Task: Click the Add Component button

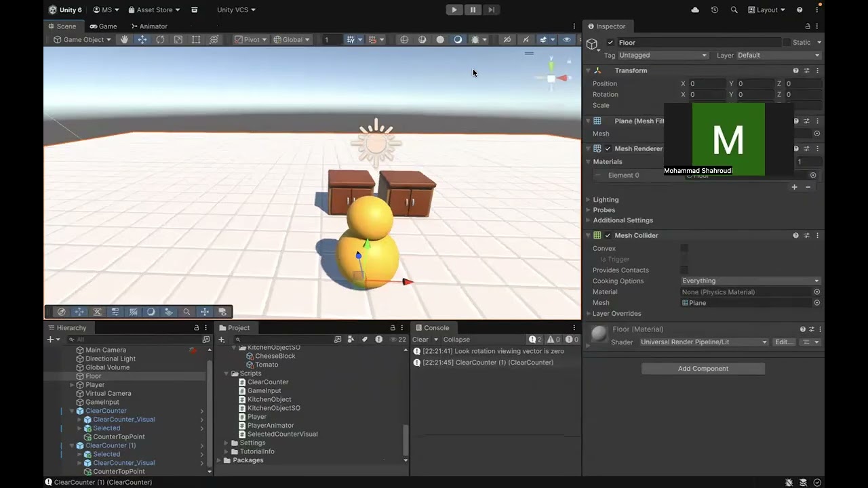Action: click(x=703, y=369)
